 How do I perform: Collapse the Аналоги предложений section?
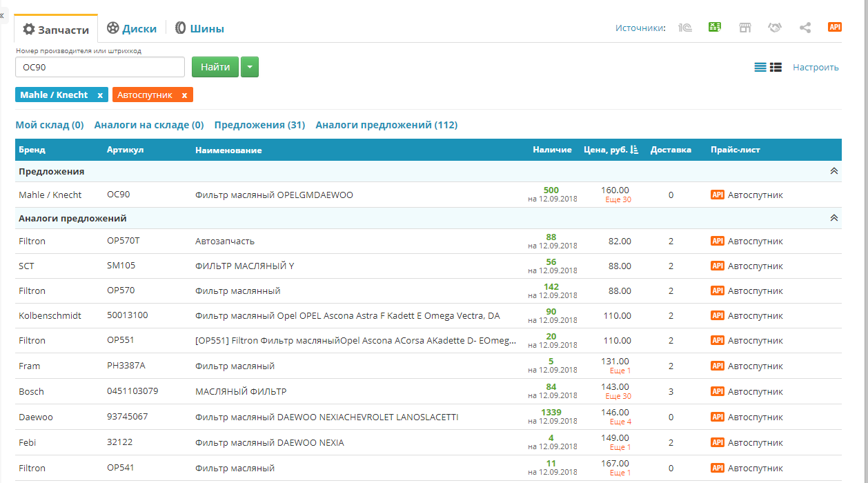pyautogui.click(x=834, y=218)
